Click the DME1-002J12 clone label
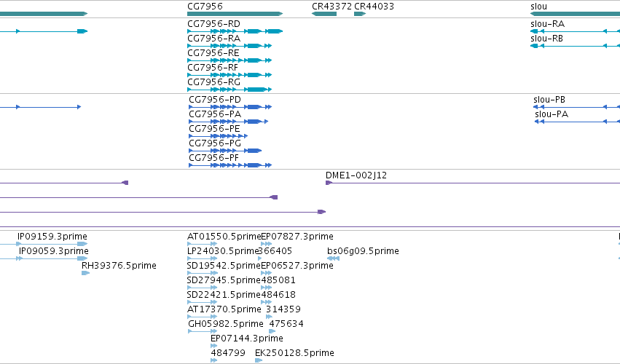Viewport: 620px width, 364px height. [356, 175]
